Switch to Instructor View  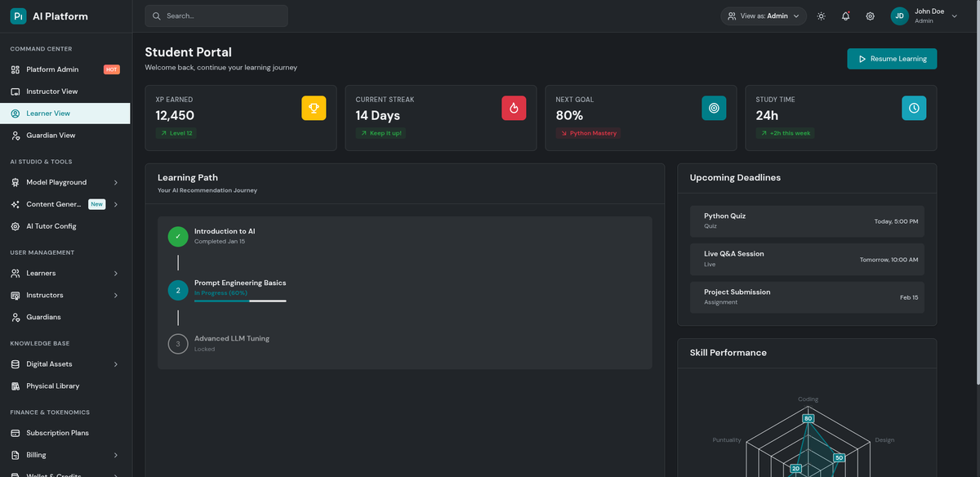pyautogui.click(x=51, y=91)
